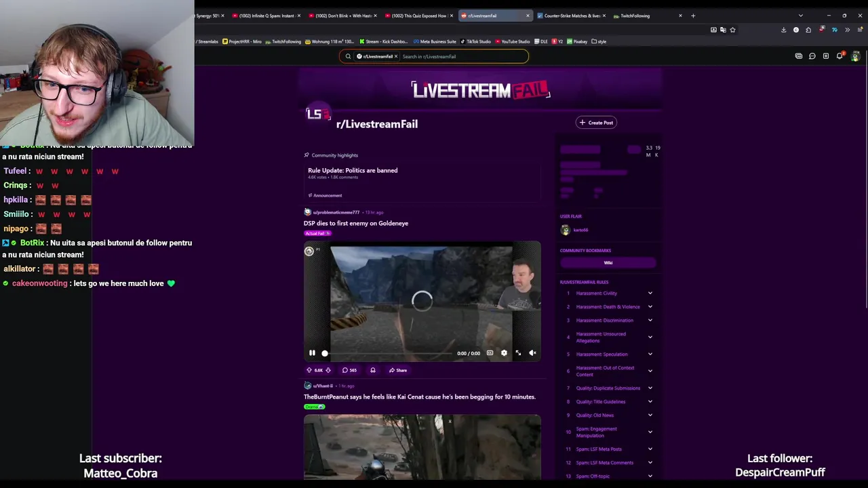
Task: Open the Rule Update: Politics are banned highlight
Action: (353, 171)
